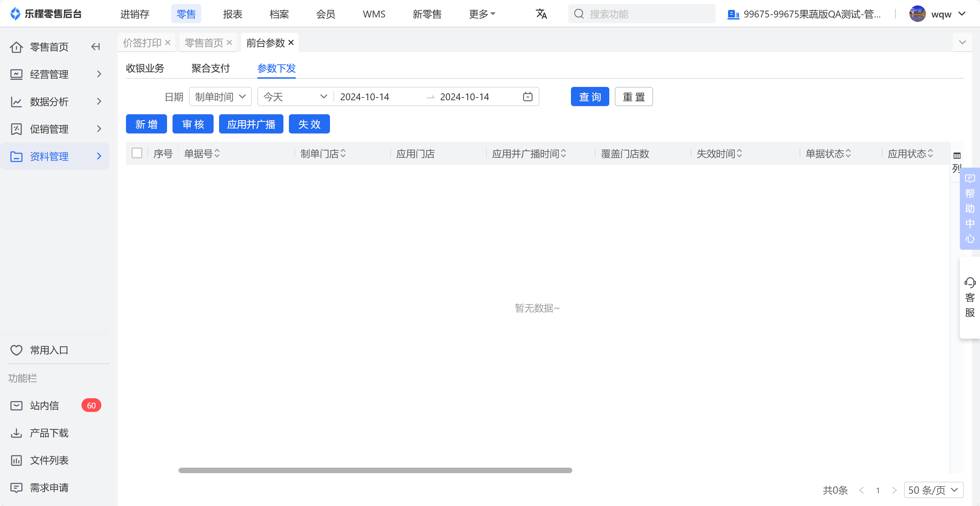980x506 pixels.
Task: Click the 审核 button
Action: [193, 124]
